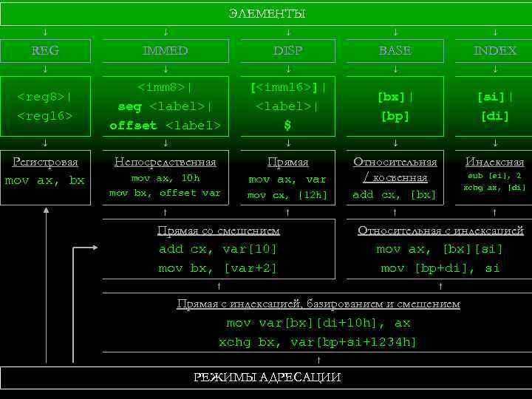The height and width of the screenshot is (399, 532).
Task: Click the mov cx, [12h] example
Action: click(x=287, y=195)
